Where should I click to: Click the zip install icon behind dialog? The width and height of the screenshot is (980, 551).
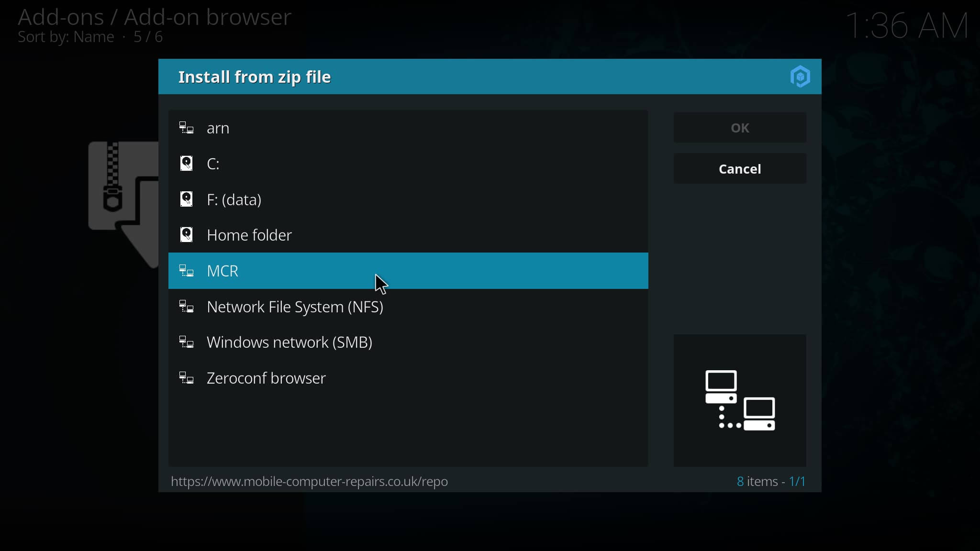pyautogui.click(x=123, y=204)
